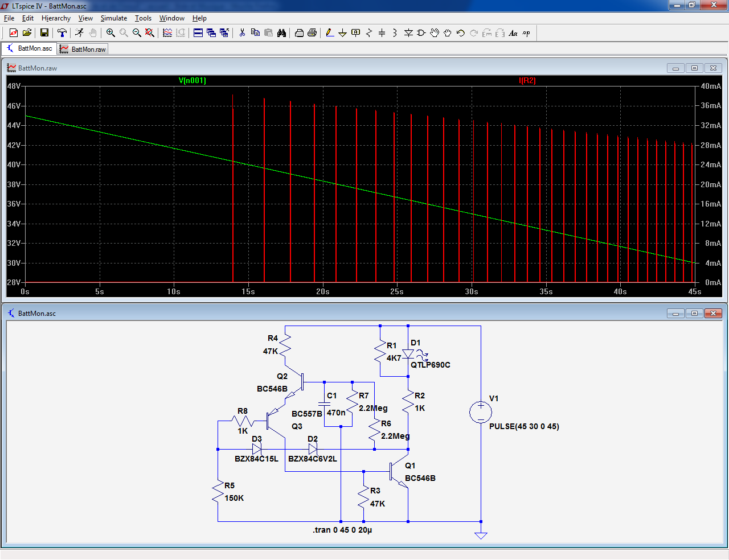Open the View menu
729x560 pixels.
[85, 18]
